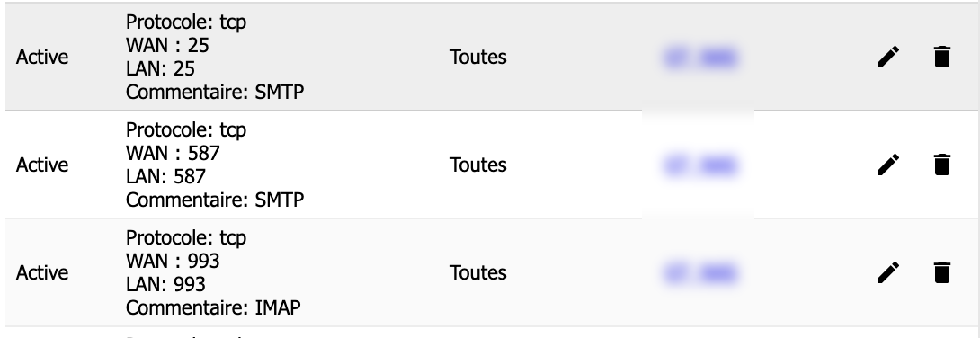
Task: Click the 'WAN : 25' line
Action: pos(167,45)
